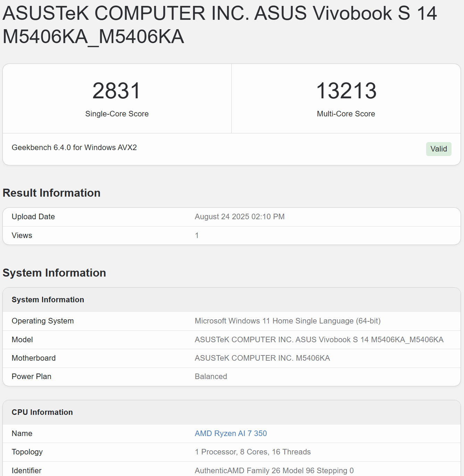The height and width of the screenshot is (476, 464).
Task: Click the Power Plan label
Action: (x=32, y=377)
